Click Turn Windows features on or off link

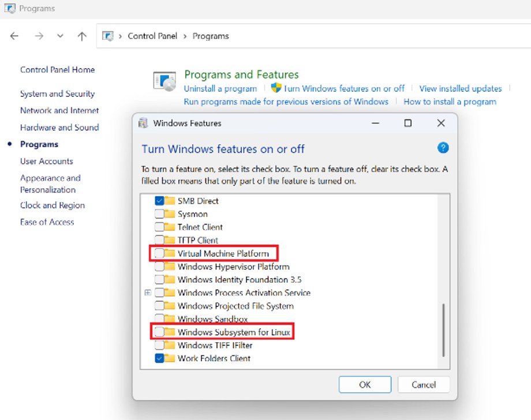tap(344, 89)
